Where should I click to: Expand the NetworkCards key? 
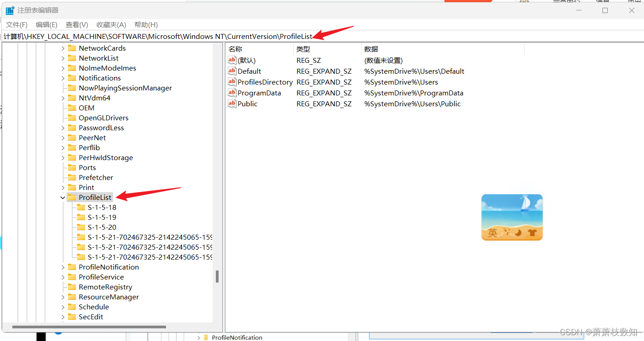point(63,48)
